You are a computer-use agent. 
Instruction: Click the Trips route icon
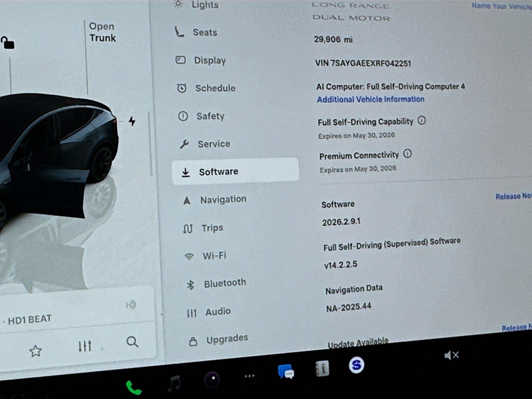pyautogui.click(x=188, y=229)
